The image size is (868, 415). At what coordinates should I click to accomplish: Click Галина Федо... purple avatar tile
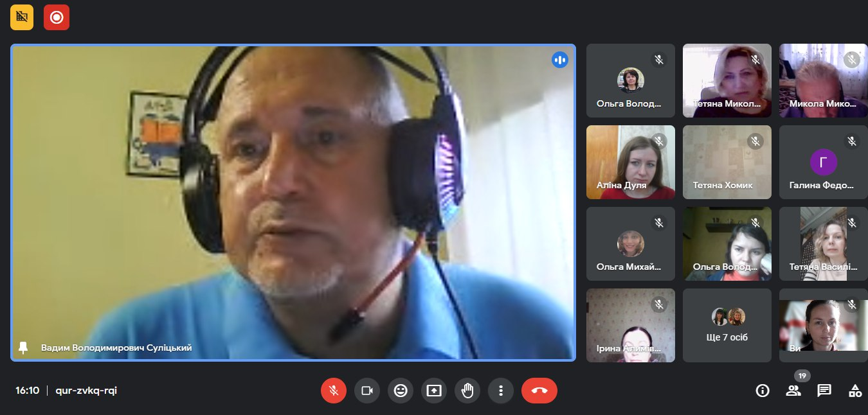(823, 162)
